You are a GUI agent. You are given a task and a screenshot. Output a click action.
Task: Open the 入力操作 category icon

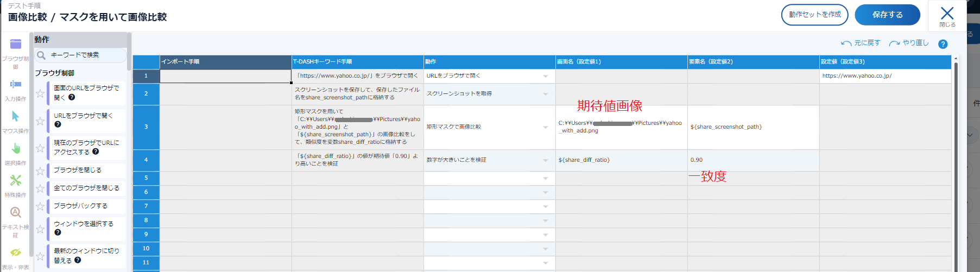[16, 84]
